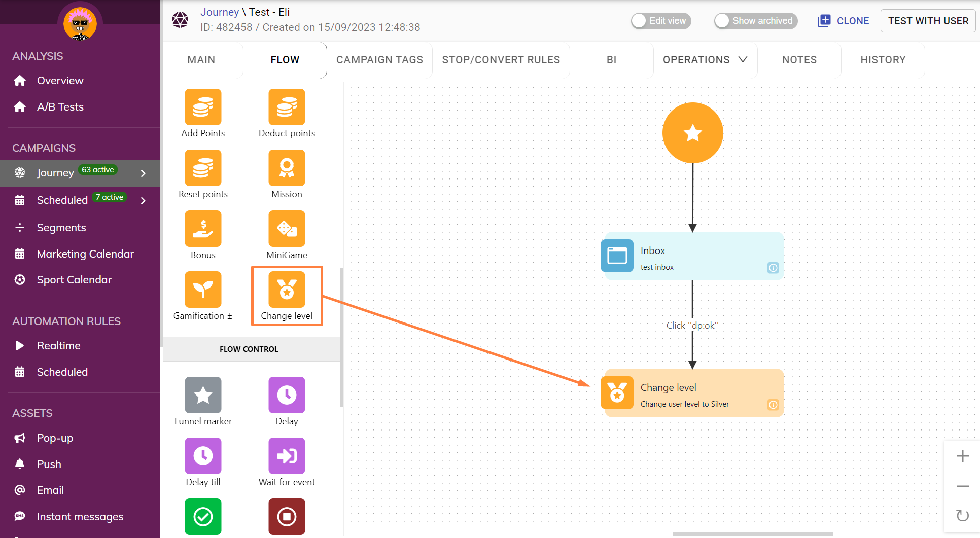Click the Funnel marker flow control icon
Viewport: 980px width, 538px height.
click(x=203, y=395)
